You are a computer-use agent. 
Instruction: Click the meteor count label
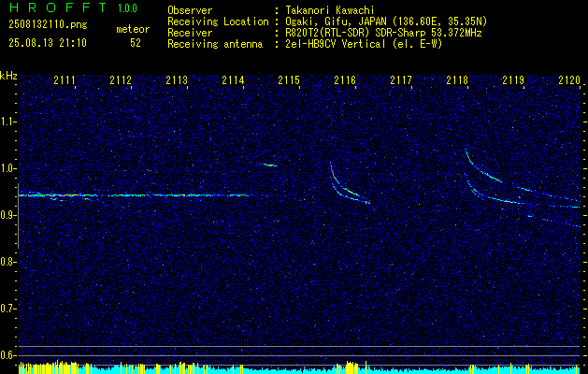(x=133, y=29)
